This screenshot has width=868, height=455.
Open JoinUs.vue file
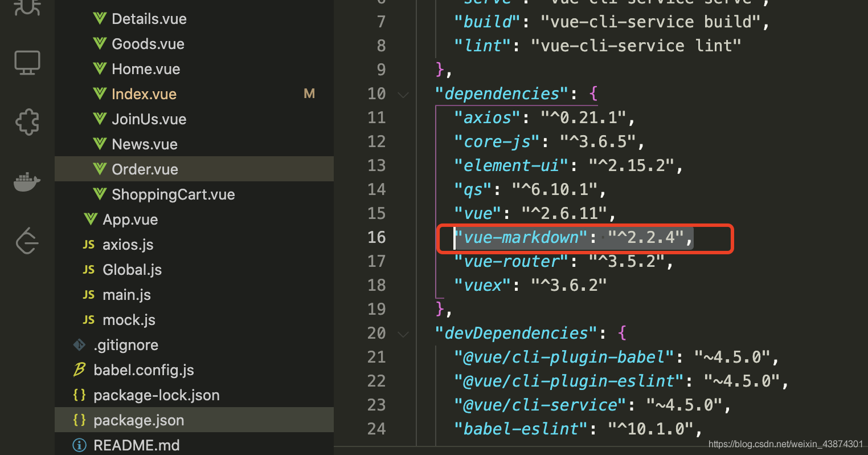click(x=149, y=119)
